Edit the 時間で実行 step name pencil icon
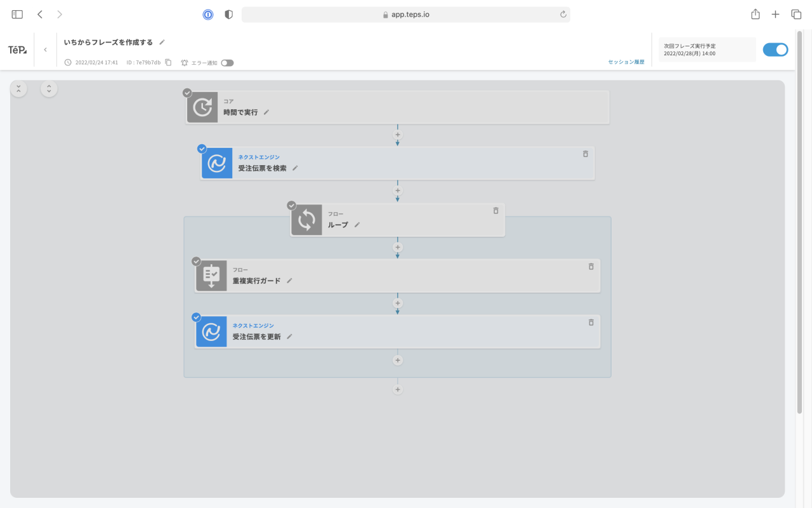812x508 pixels. tap(266, 112)
